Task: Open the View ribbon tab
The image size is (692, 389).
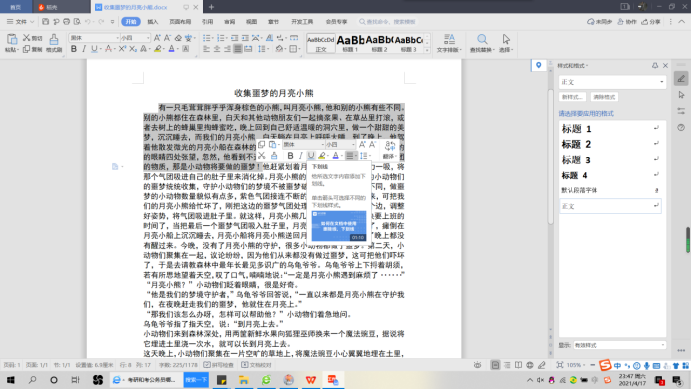Action: [252, 22]
